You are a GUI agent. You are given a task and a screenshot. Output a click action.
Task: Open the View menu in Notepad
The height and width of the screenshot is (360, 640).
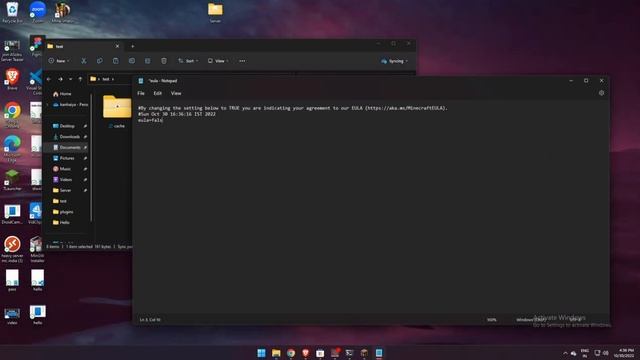176,93
